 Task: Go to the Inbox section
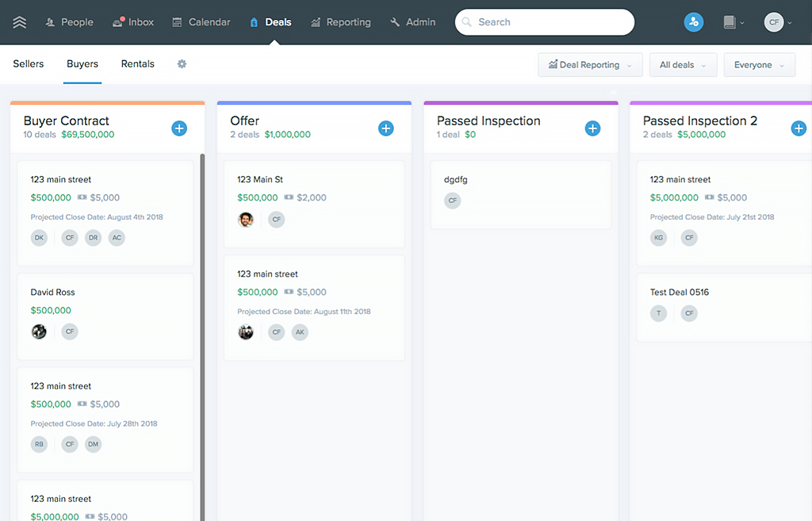click(x=133, y=22)
